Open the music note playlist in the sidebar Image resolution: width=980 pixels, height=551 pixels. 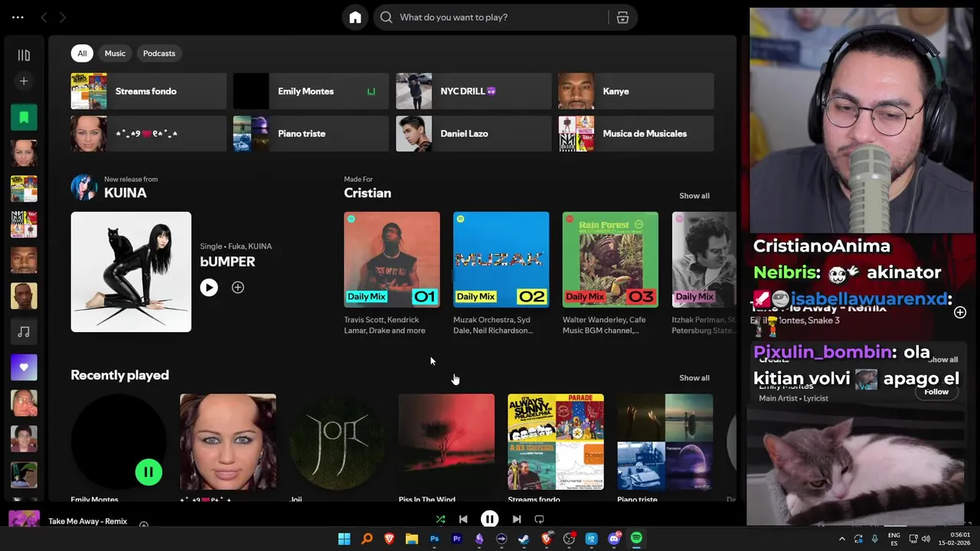click(x=24, y=331)
